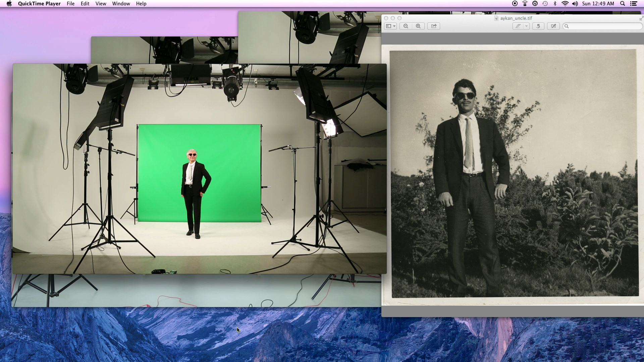Screen dimensions: 644x362
Task: Open the Edit menu
Action: point(85,4)
